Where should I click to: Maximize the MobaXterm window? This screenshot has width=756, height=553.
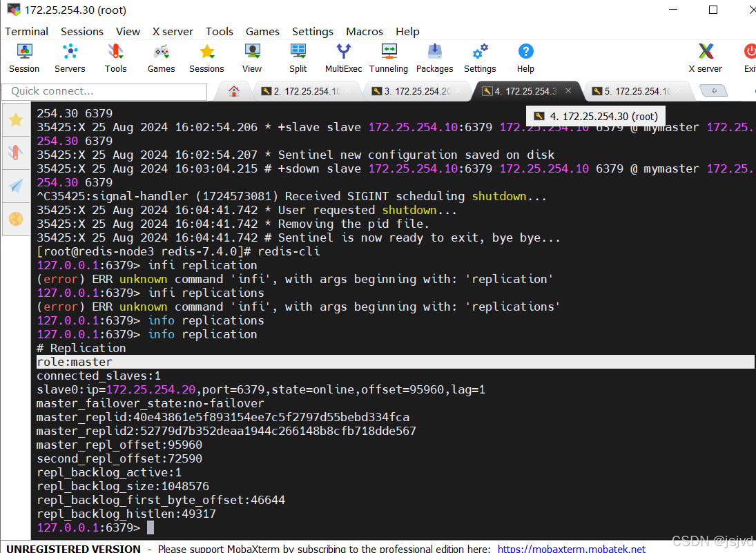point(713,10)
